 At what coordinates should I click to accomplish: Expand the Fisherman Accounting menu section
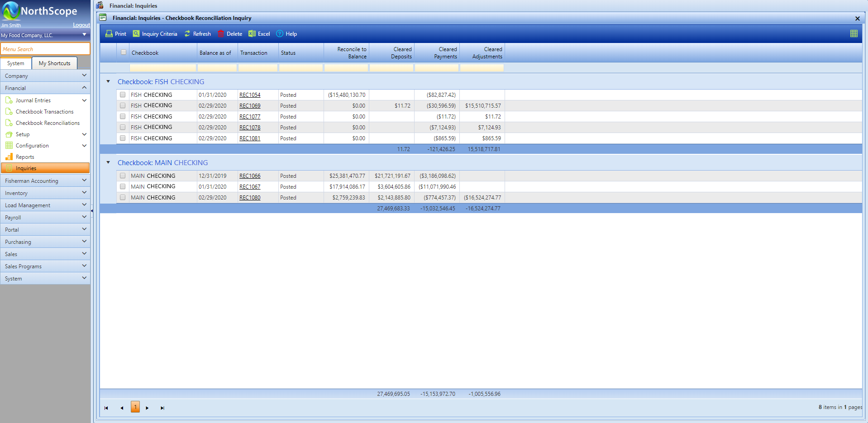pyautogui.click(x=45, y=181)
